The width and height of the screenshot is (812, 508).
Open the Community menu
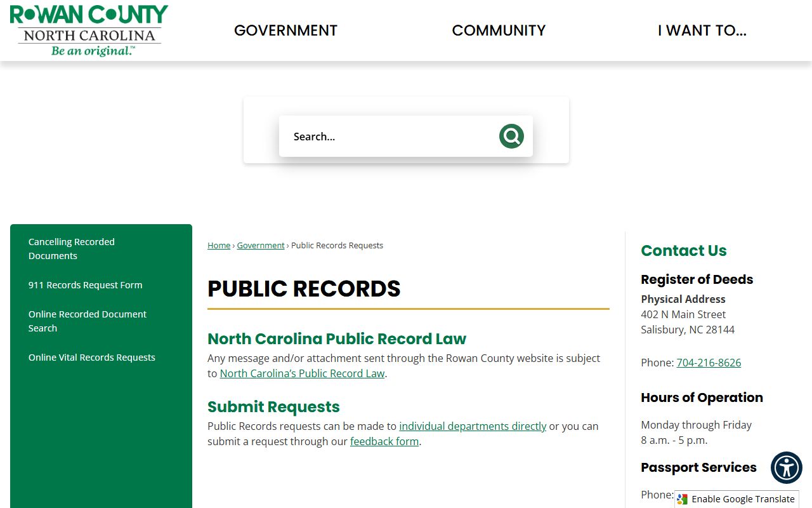[499, 30]
